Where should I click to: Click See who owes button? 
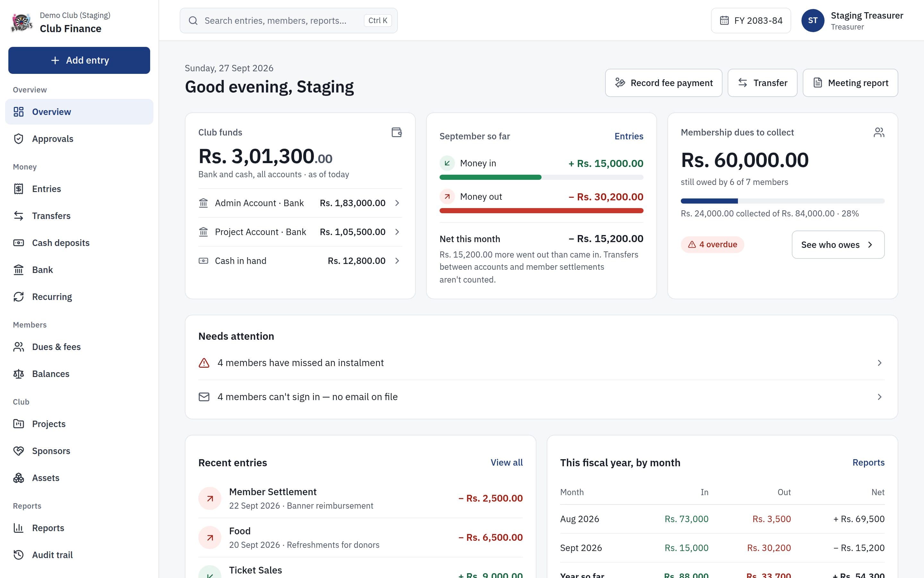(838, 245)
